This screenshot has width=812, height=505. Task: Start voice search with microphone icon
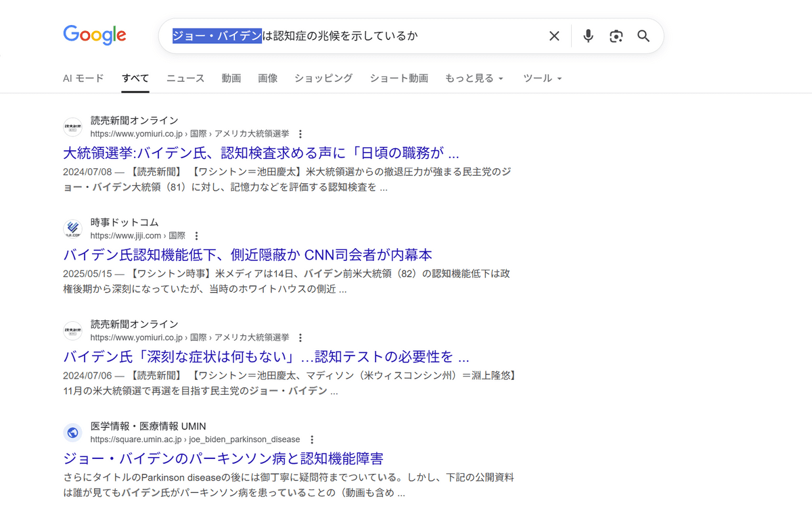tap(588, 36)
